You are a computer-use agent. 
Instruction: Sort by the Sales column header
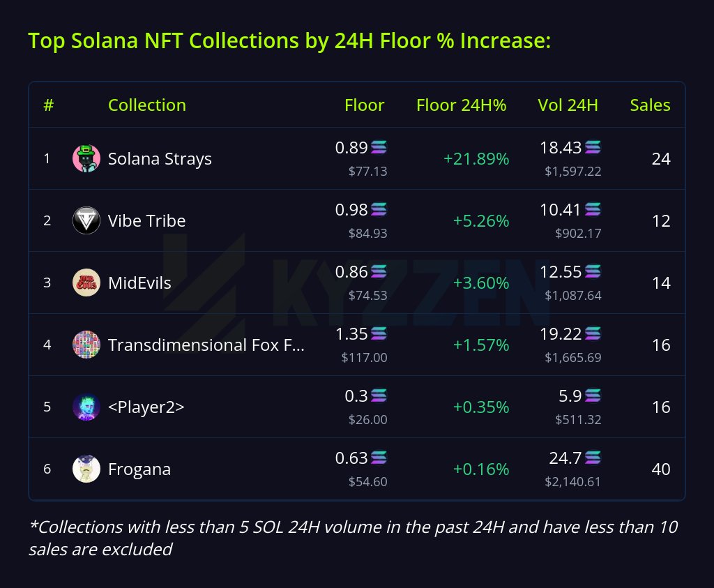(650, 105)
